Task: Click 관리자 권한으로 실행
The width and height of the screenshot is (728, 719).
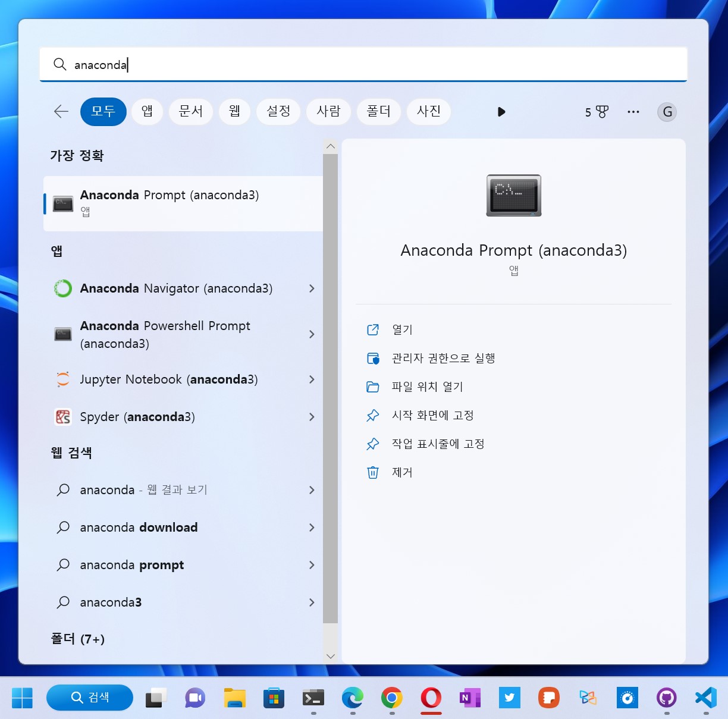Action: (x=444, y=358)
